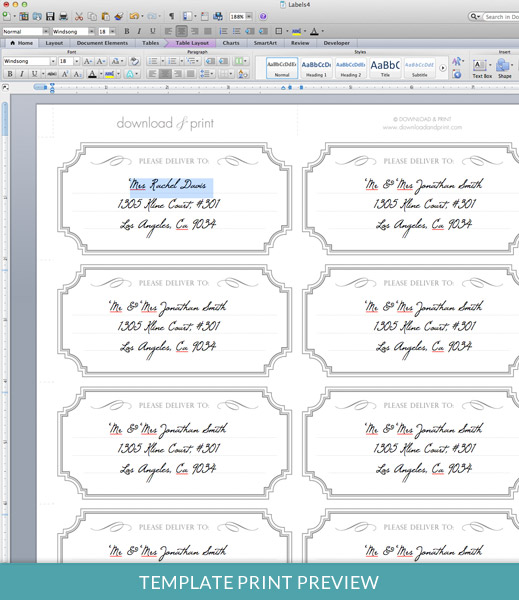This screenshot has height=600, width=519.
Task: Click the Clear Formatting eraser icon
Action: [134, 61]
